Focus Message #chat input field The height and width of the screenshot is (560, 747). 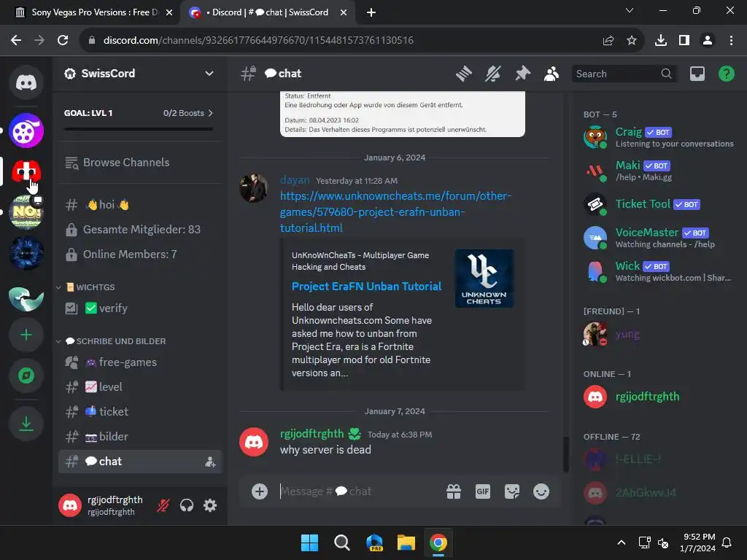pos(360,491)
